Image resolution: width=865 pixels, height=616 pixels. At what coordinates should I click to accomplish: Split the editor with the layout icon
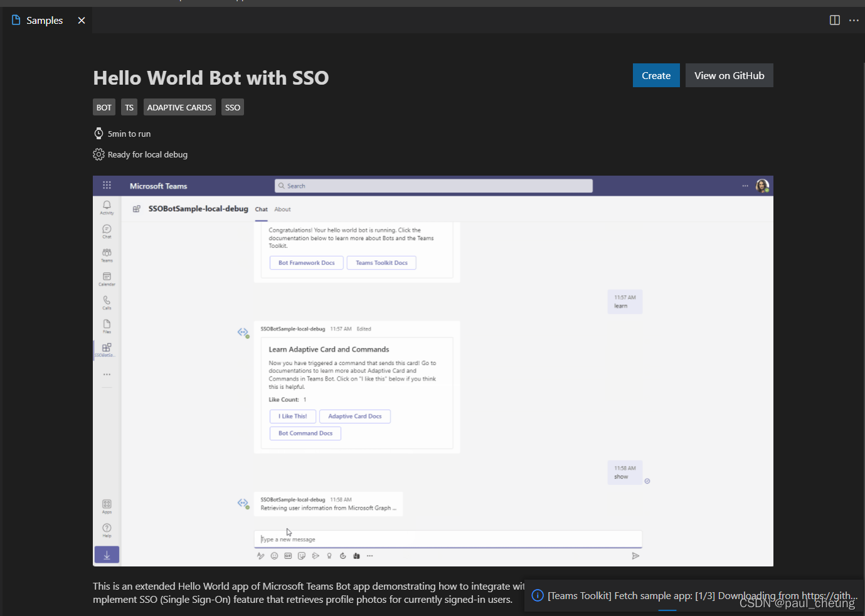(835, 20)
